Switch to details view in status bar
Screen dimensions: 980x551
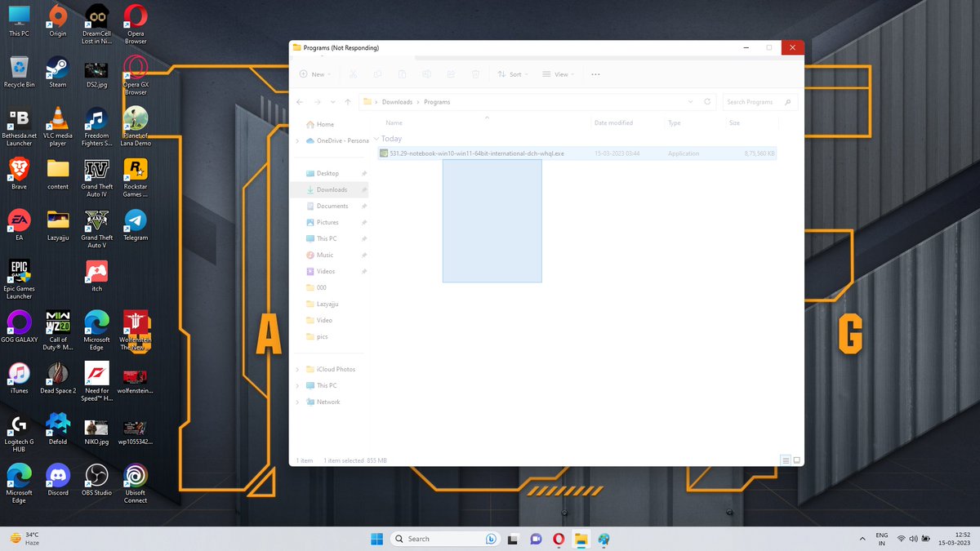click(785, 460)
